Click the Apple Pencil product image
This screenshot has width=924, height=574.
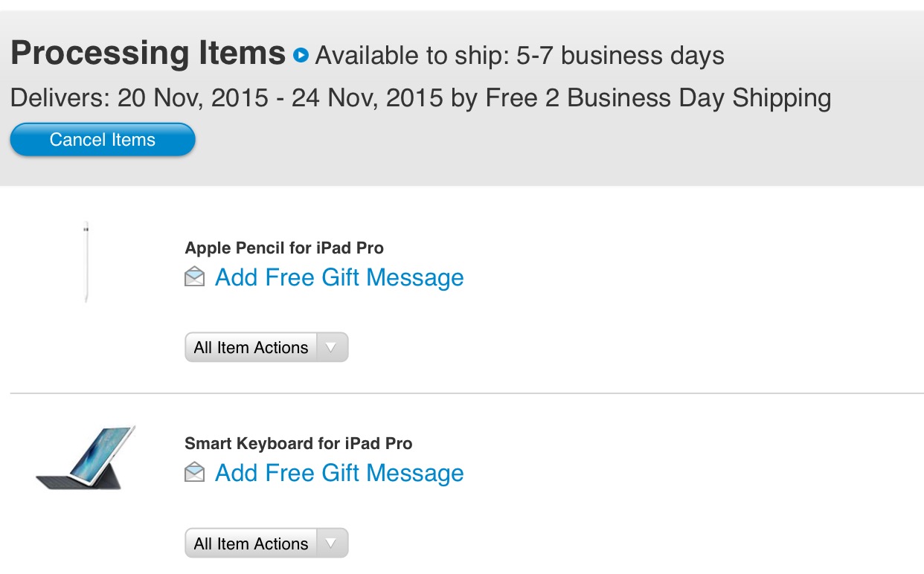86,262
